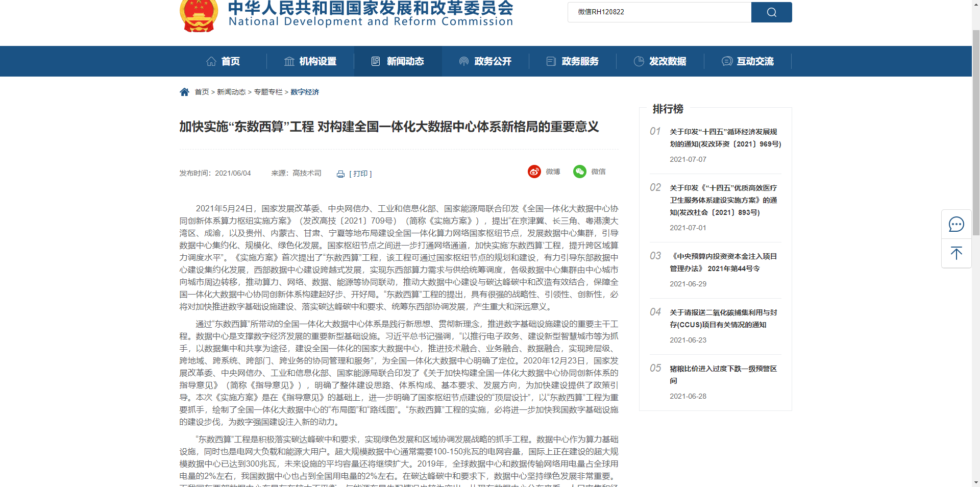
Task: Open the online chat bubble icon
Action: pos(957,224)
